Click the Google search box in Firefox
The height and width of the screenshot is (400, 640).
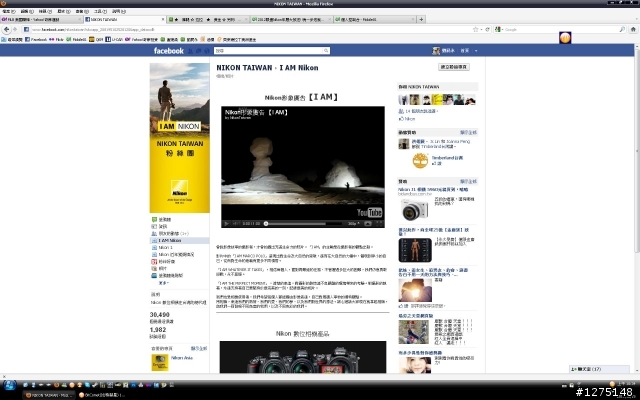point(561,29)
